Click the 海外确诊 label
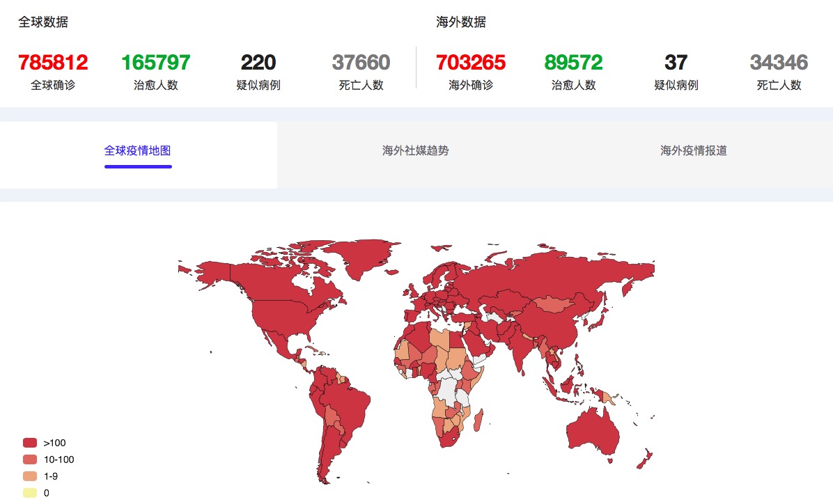Viewport: 833px width, 504px height. click(471, 85)
